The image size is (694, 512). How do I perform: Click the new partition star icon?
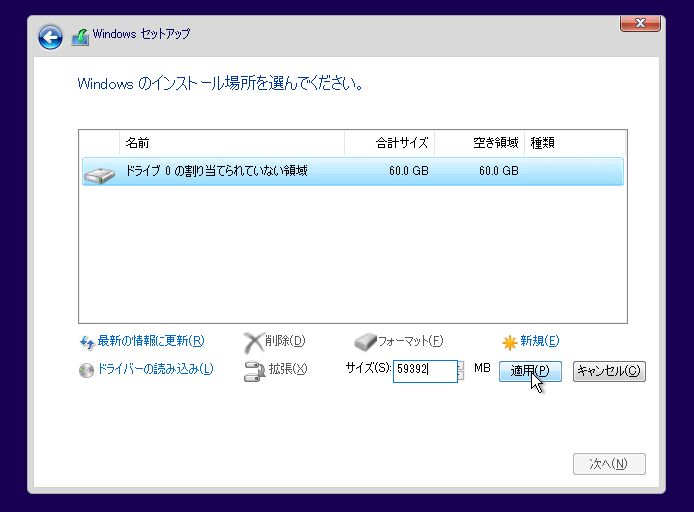[509, 343]
